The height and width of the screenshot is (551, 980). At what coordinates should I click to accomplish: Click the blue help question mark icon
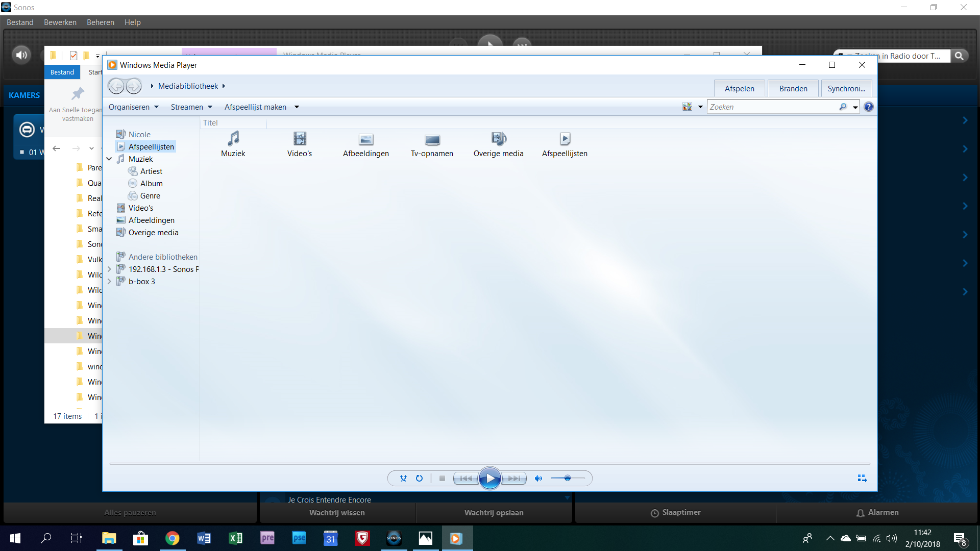(x=868, y=107)
